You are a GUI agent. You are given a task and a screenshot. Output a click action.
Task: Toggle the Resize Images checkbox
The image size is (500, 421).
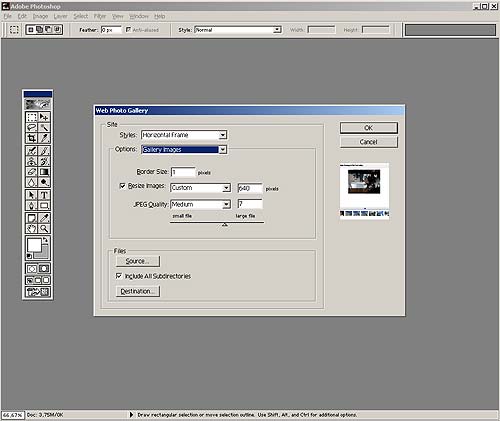click(x=122, y=186)
